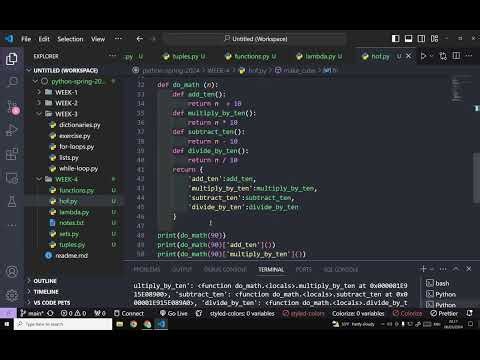Switch to tuples.py tab
The height and width of the screenshot is (360, 480).
coord(184,56)
